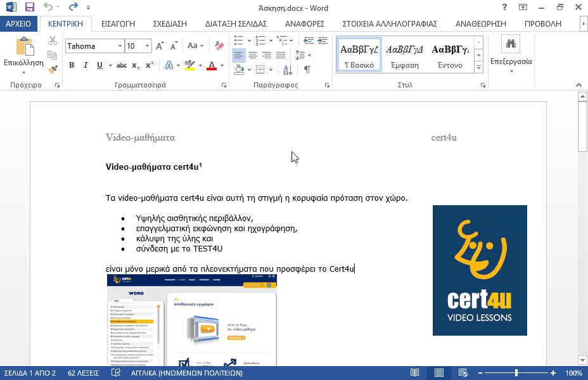Viewport: 588px width, 380px height.
Task: Open Word help with the question mark
Action: point(504,7)
